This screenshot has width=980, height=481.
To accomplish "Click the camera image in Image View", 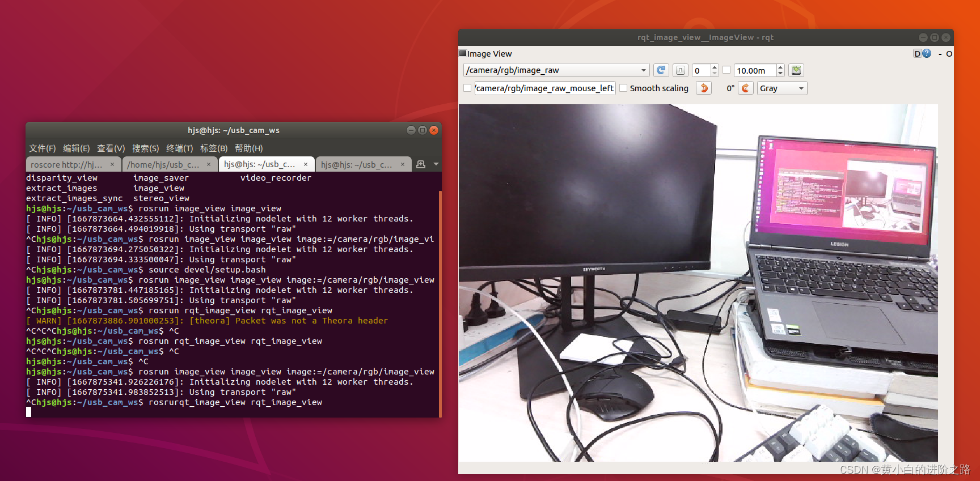I will pos(698,283).
